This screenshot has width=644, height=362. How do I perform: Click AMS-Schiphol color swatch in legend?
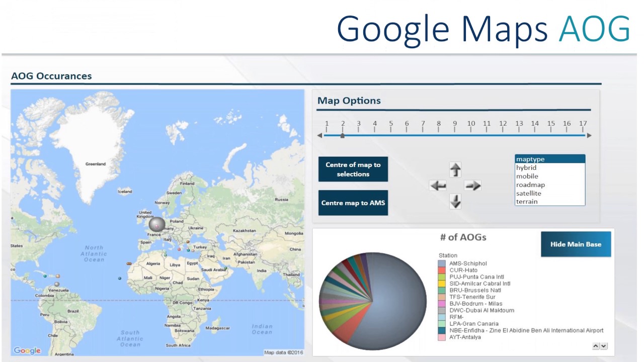pyautogui.click(x=442, y=263)
